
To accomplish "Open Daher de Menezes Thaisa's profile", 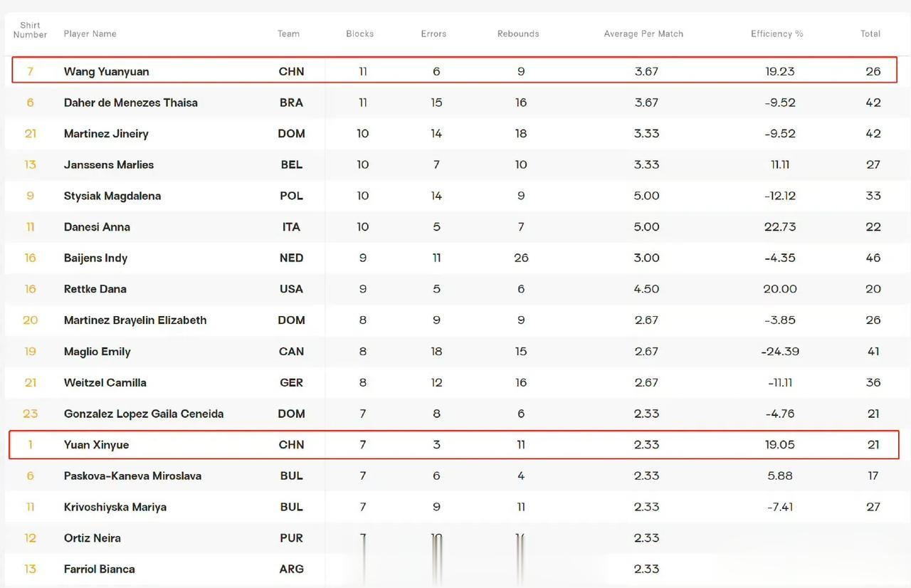I will coord(130,103).
